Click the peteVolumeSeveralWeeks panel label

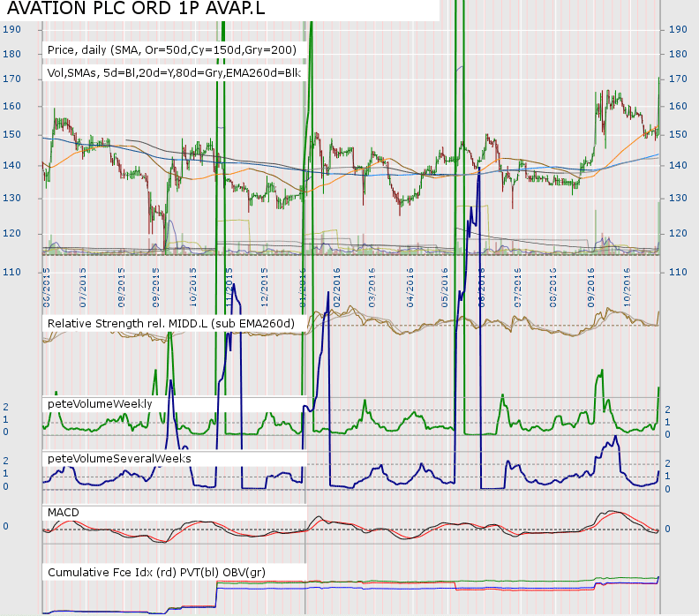pyautogui.click(x=119, y=459)
